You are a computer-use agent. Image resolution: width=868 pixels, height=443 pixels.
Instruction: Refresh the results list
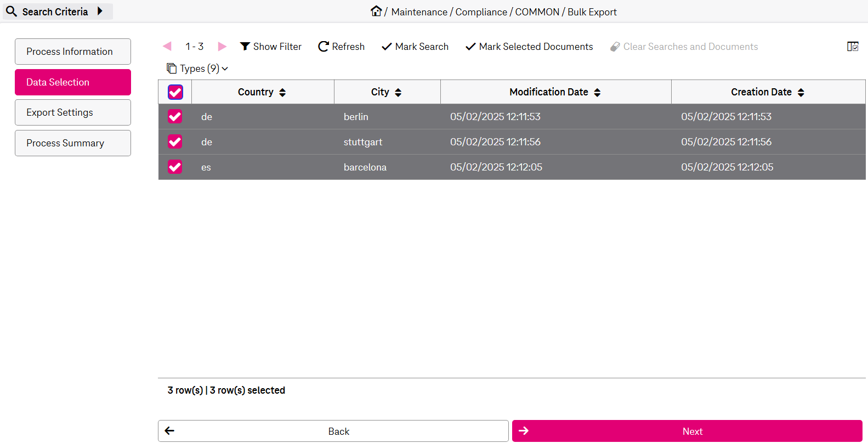pos(341,47)
